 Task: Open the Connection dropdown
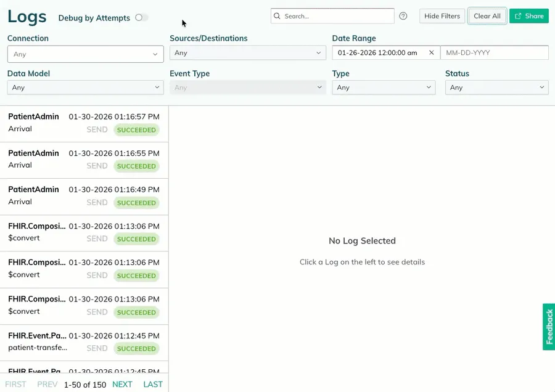pyautogui.click(x=85, y=54)
